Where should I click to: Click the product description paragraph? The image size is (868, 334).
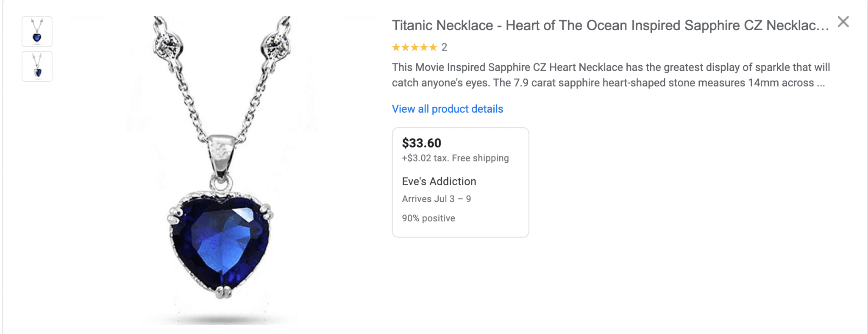[610, 75]
